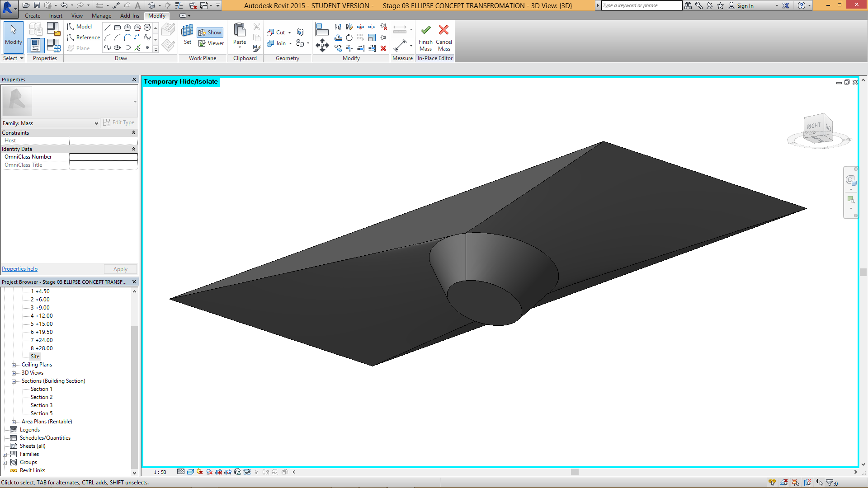Screen dimensions: 868x488
Task: Click the ViewCube RIGHT face
Action: pyautogui.click(x=814, y=126)
